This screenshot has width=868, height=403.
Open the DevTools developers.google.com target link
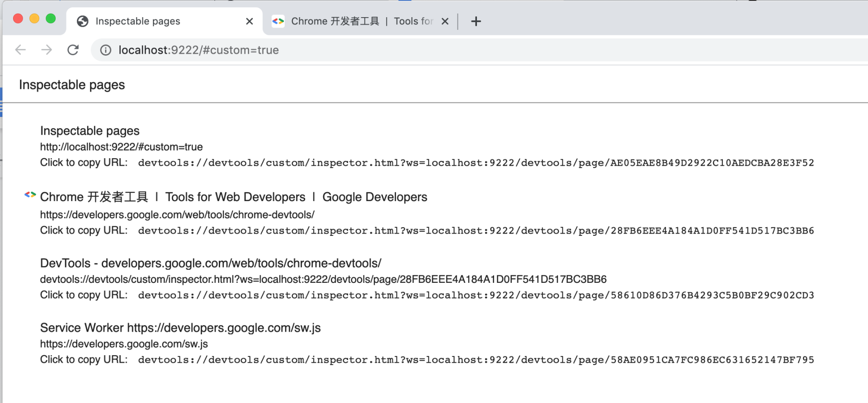tap(211, 263)
